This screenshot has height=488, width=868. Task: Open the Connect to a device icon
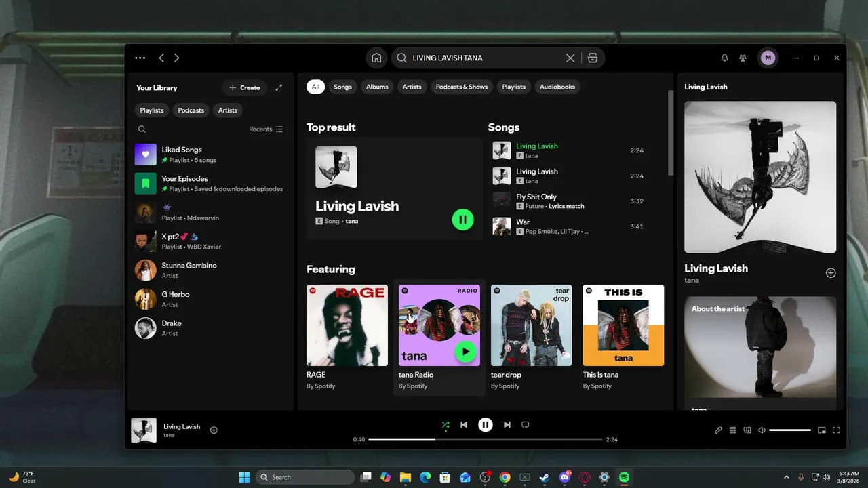[747, 430]
